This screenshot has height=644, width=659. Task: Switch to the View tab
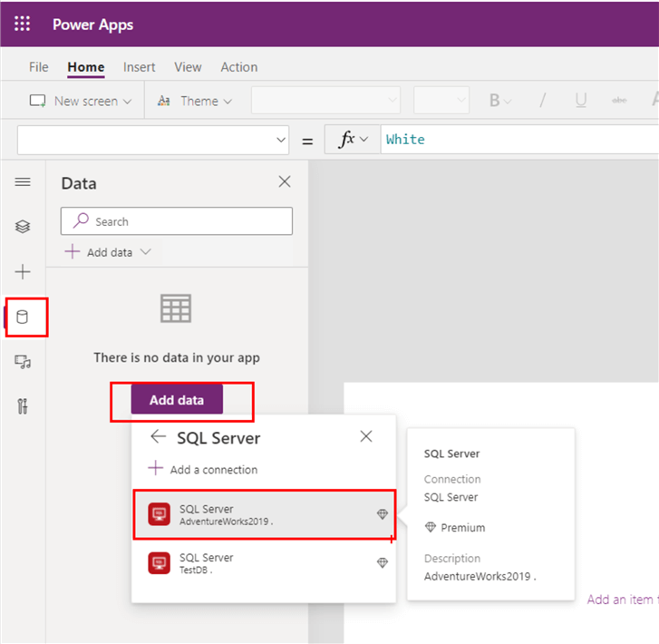(188, 67)
